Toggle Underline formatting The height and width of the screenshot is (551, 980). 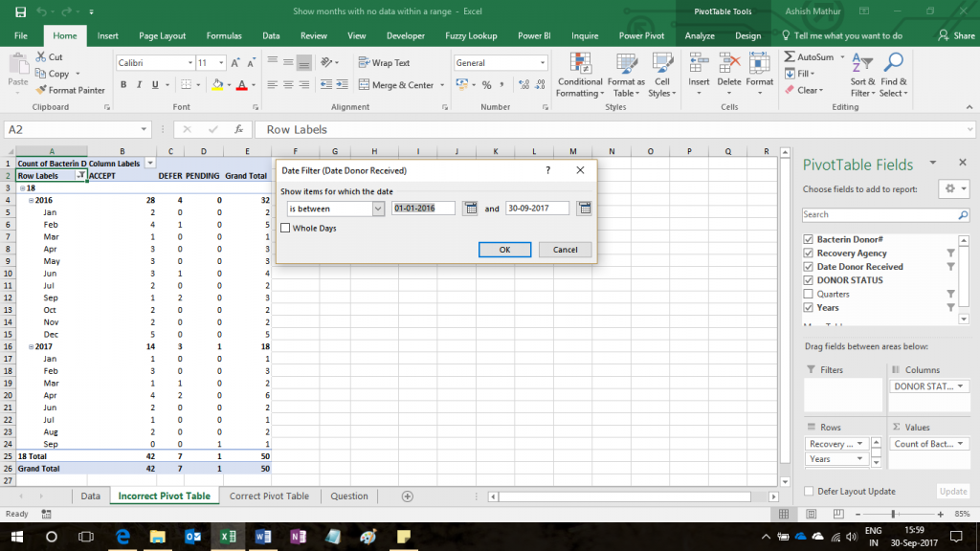pos(155,84)
